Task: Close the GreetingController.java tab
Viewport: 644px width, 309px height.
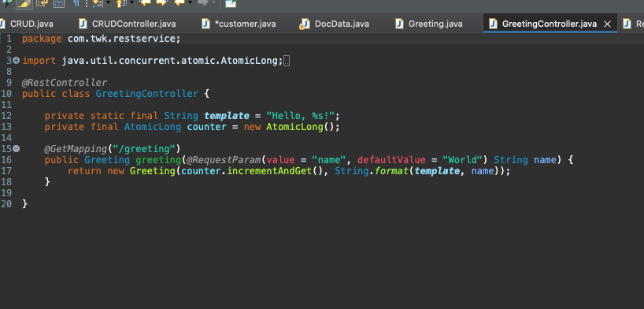Action: click(x=608, y=24)
